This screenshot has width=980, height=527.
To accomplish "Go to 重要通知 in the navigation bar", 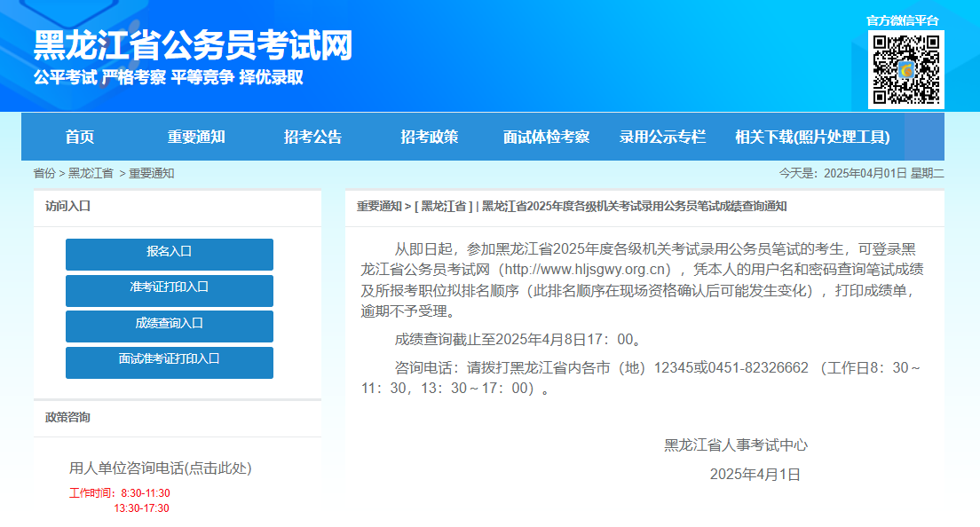I will [196, 137].
